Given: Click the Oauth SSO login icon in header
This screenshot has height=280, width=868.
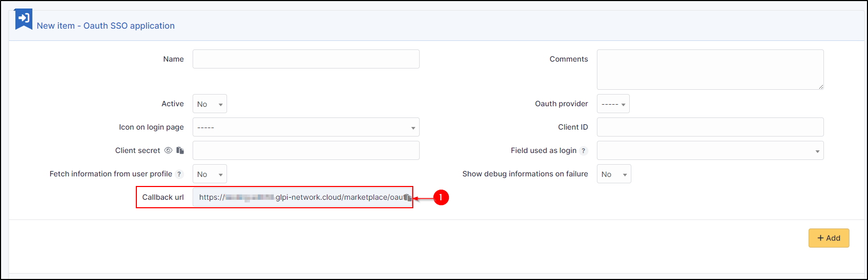Looking at the screenshot, I should pyautogui.click(x=23, y=19).
